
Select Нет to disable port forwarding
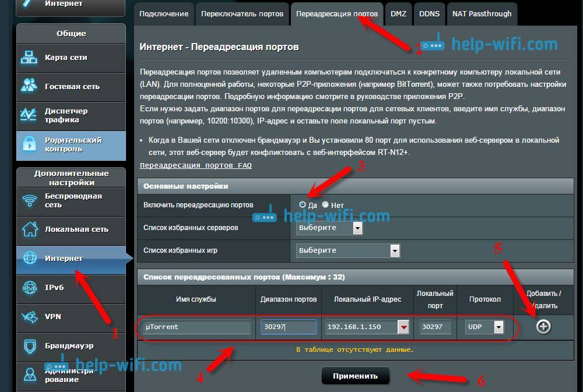click(325, 204)
